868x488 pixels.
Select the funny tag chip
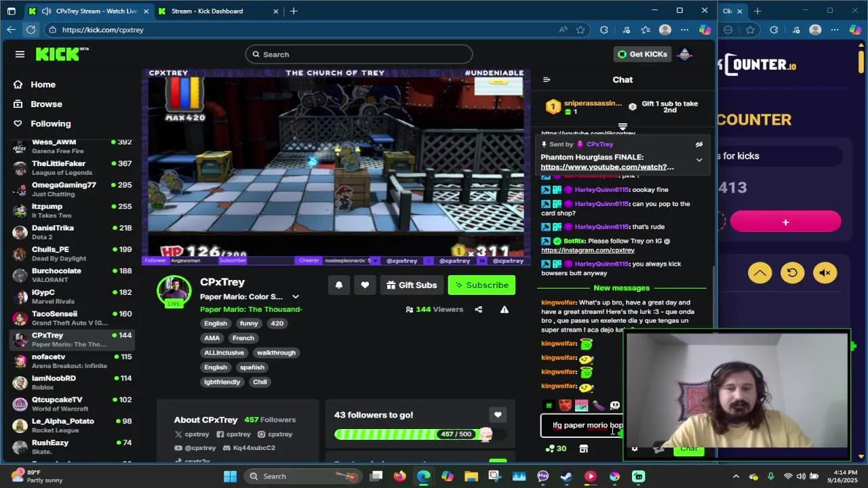pyautogui.click(x=249, y=323)
